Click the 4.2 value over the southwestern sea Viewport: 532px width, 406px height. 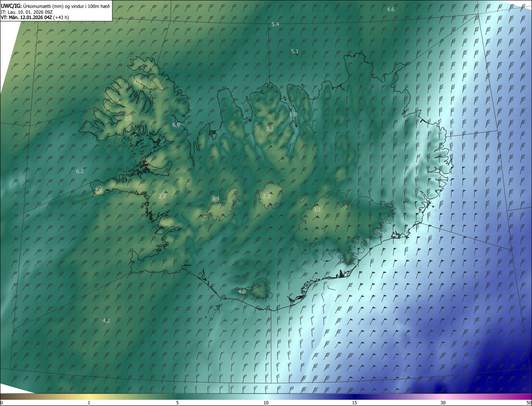coord(106,320)
